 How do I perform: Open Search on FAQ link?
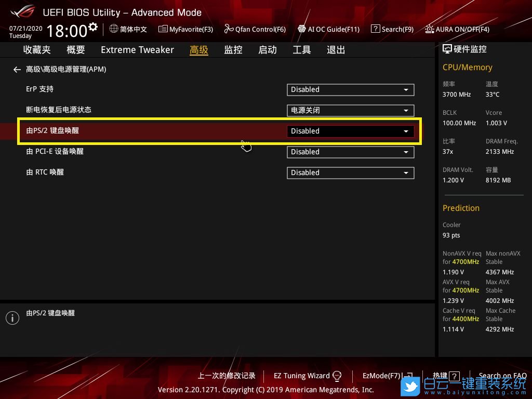coord(502,376)
